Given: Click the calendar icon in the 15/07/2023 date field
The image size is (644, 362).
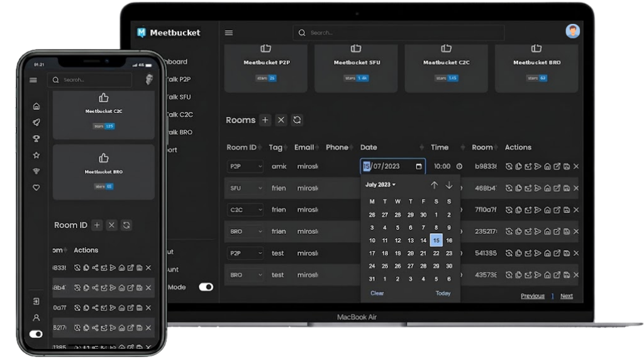Looking at the screenshot, I should click(x=418, y=166).
